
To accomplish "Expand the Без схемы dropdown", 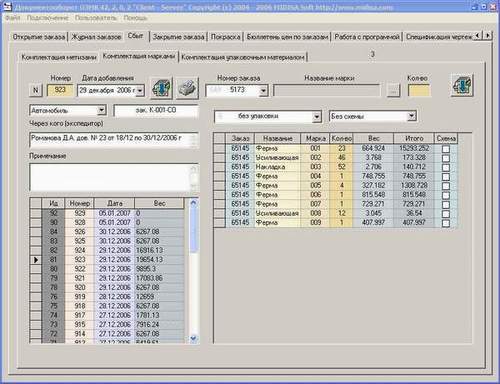I will [412, 116].
